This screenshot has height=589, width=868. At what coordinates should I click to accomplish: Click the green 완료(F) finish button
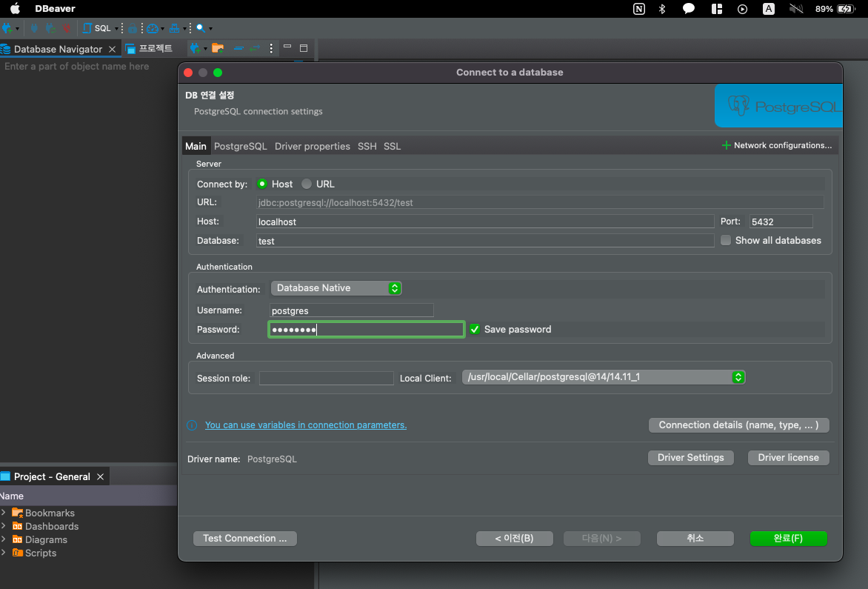[x=788, y=538]
